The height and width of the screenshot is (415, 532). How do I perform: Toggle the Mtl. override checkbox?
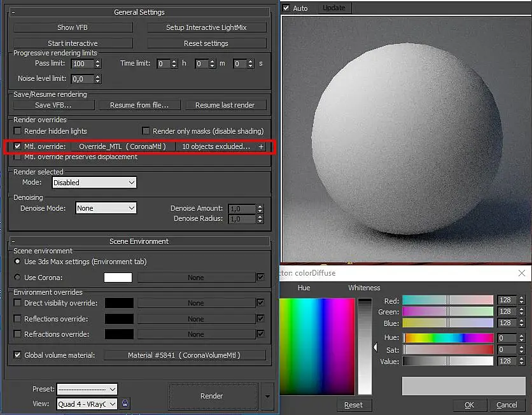click(18, 146)
